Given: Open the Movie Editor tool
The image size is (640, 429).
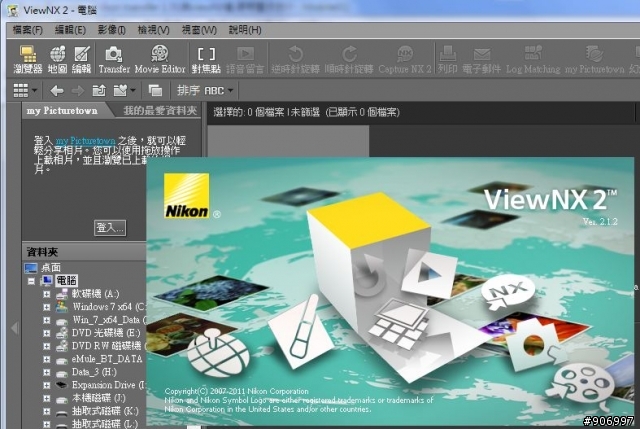Looking at the screenshot, I should point(160,59).
